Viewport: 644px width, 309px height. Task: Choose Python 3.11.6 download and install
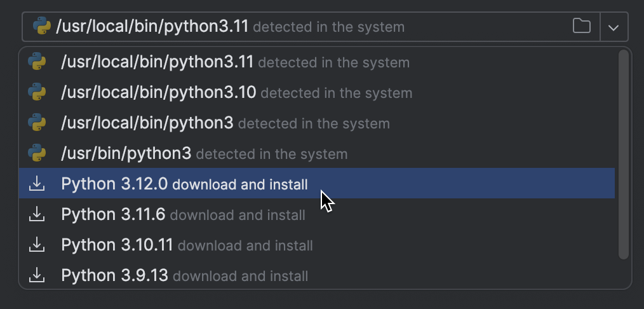click(x=183, y=215)
